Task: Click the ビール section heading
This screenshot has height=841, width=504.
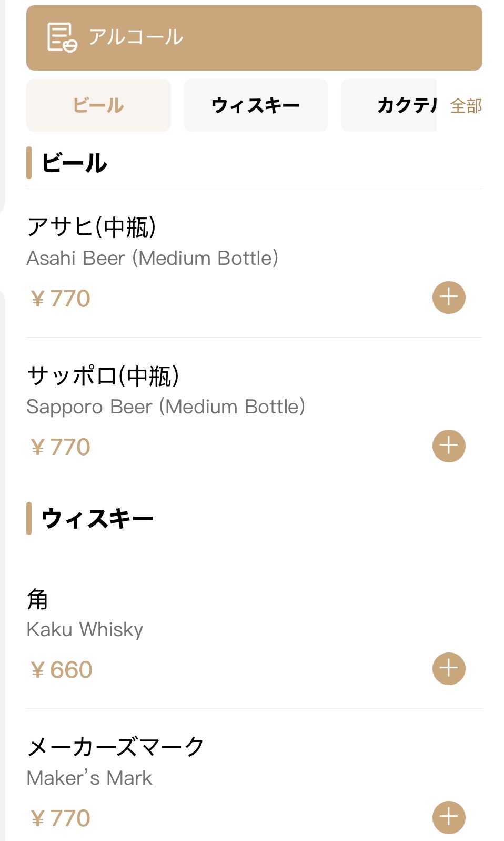Action: tap(74, 163)
